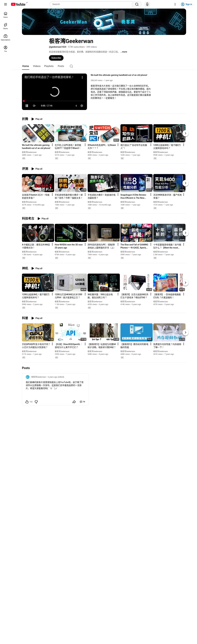Start voice search with microphone icon
The width and height of the screenshot is (197, 644).
[x=147, y=4]
